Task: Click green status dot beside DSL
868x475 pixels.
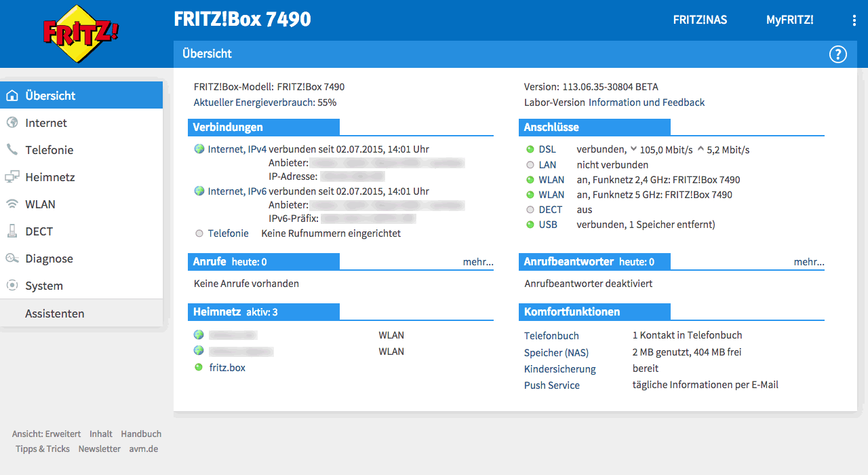Action: [530, 149]
